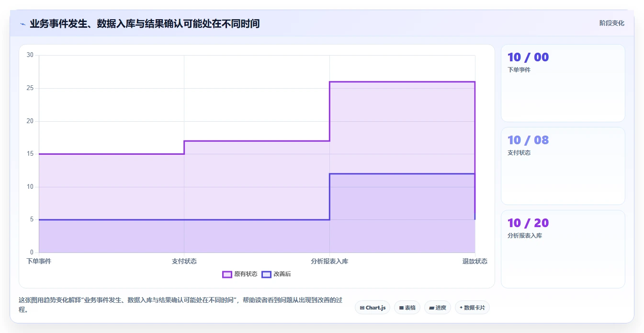The image size is (644, 333).
Task: Click the blue step line at value 12
Action: click(x=402, y=174)
